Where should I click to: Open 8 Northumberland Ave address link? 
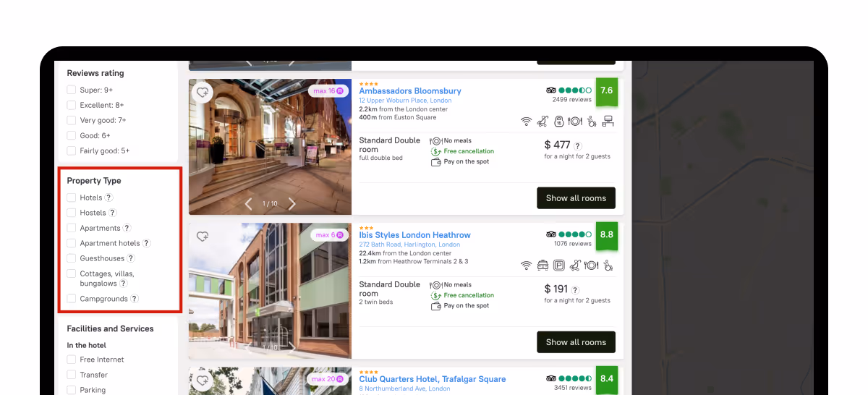(404, 388)
